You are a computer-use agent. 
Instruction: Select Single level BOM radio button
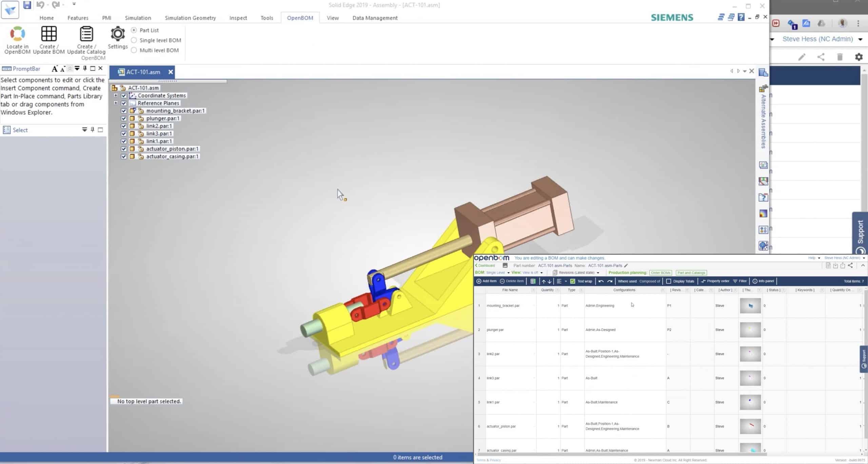click(134, 40)
